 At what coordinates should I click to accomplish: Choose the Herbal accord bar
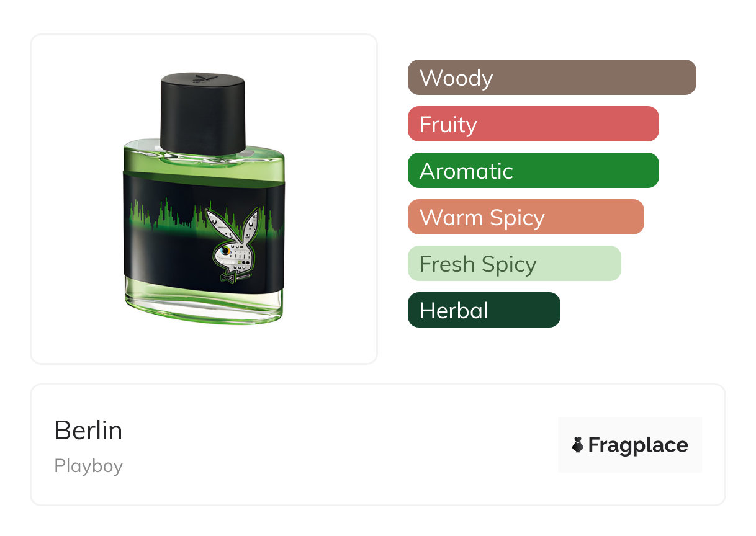[x=484, y=310]
